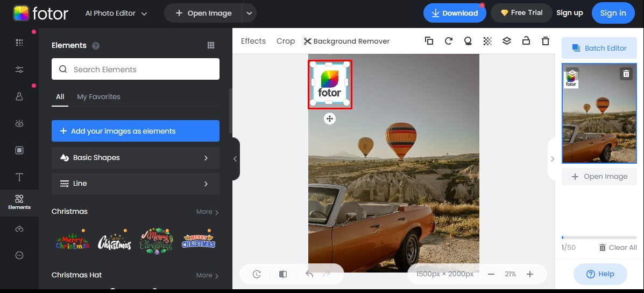Open the Adjust sliders tool in sidebar
This screenshot has width=644, height=293.
(x=19, y=69)
